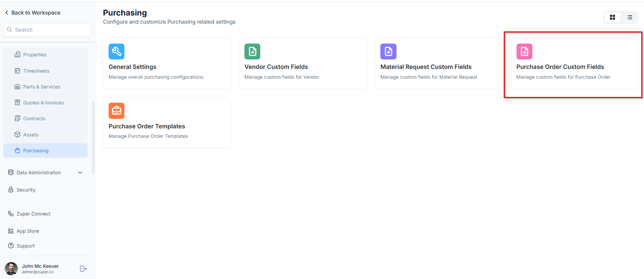644x279 pixels.
Task: Click the General Settings wrench icon
Action: [116, 51]
